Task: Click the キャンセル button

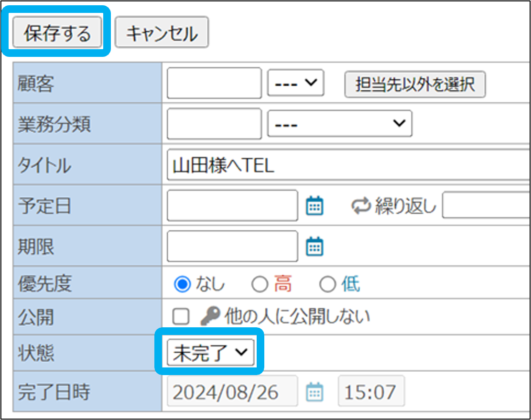Action: point(162,33)
